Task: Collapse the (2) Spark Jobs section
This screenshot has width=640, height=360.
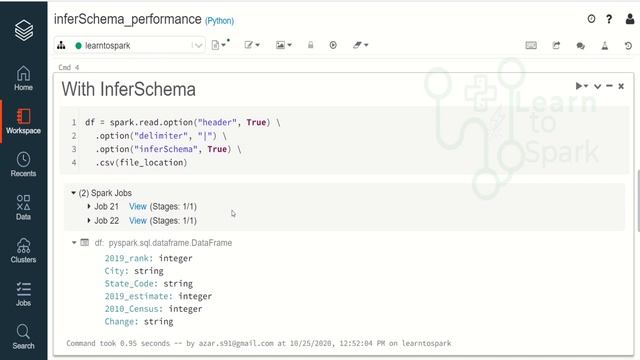Action: (73, 193)
